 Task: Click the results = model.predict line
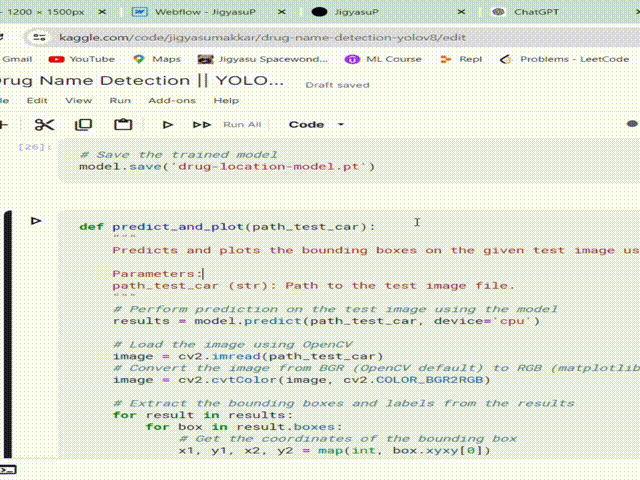point(326,321)
